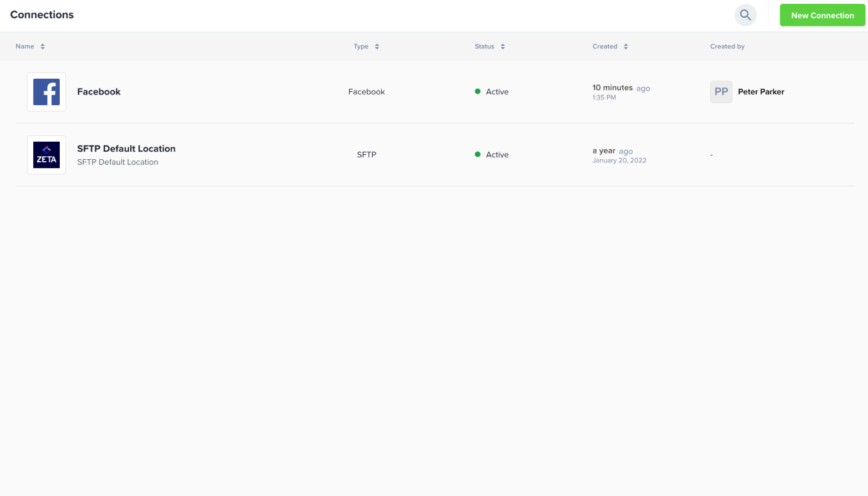Click the Name column header label
The height and width of the screenshot is (496, 868).
point(25,47)
